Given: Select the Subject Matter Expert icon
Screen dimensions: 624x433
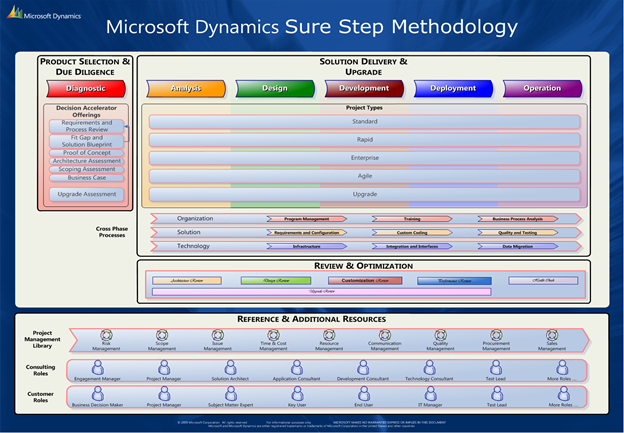Looking at the screenshot, I should tap(231, 394).
